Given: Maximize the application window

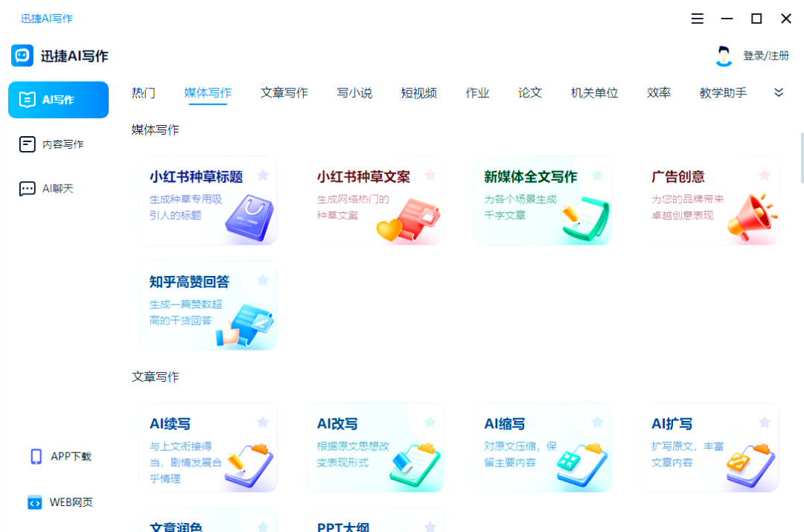Looking at the screenshot, I should click(x=756, y=19).
